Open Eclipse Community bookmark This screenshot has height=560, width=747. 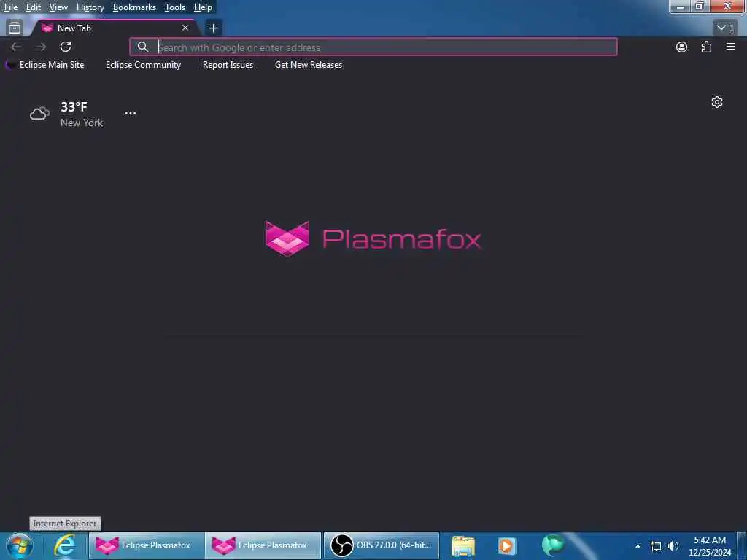point(144,65)
